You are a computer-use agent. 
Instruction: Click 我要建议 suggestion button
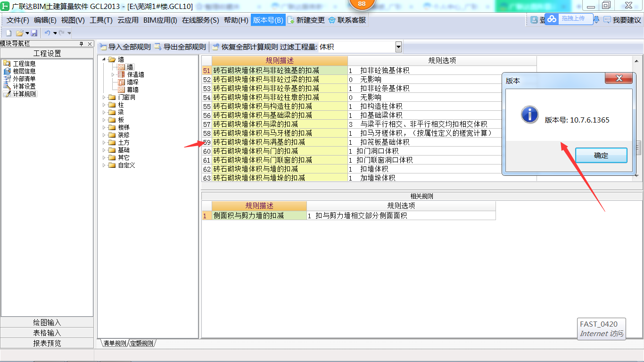click(622, 20)
